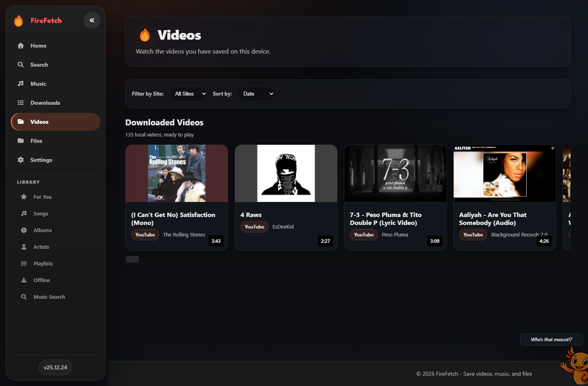Open the Sort by Date dropdown
This screenshot has height=386, width=588.
coord(256,94)
